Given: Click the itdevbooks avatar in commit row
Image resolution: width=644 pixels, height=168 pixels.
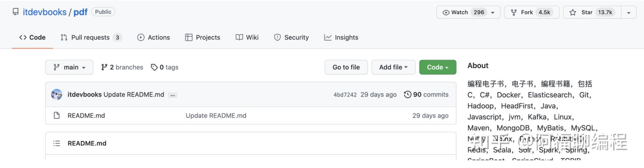Looking at the screenshot, I should pyautogui.click(x=56, y=94).
